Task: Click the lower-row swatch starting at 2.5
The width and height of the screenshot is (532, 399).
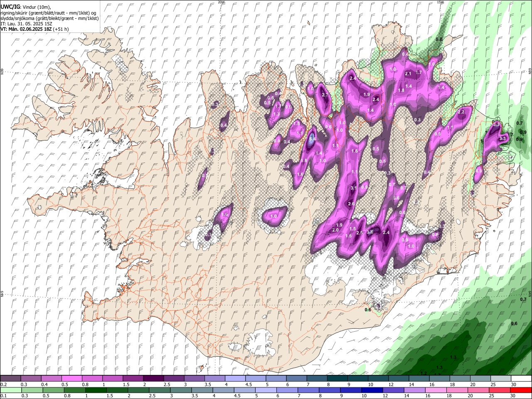Action: (159, 390)
